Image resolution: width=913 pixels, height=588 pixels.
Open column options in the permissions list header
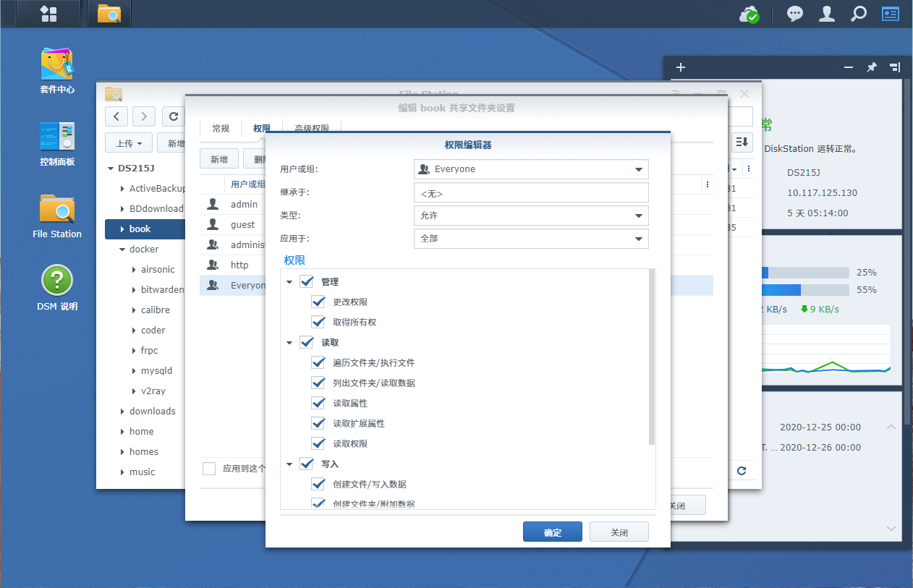706,184
